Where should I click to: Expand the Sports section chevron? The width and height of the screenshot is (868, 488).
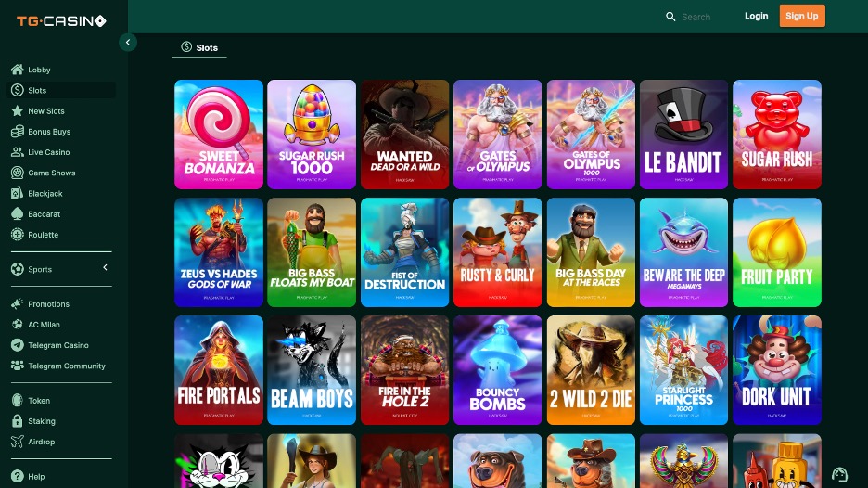[x=105, y=268]
